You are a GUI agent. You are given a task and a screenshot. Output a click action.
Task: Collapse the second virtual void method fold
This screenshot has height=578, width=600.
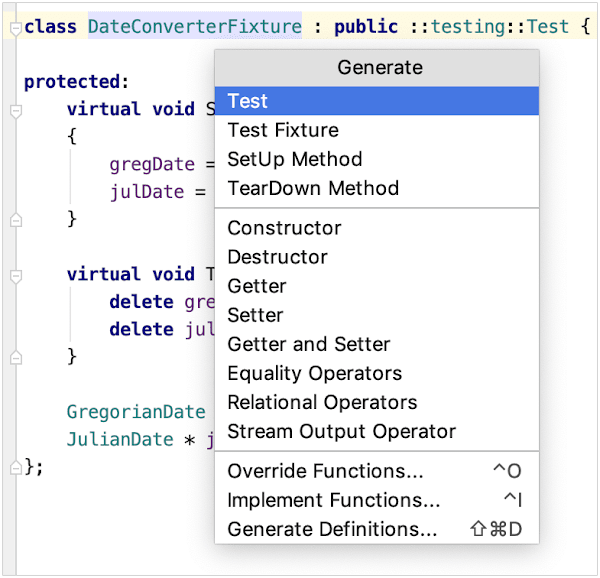click(x=16, y=276)
